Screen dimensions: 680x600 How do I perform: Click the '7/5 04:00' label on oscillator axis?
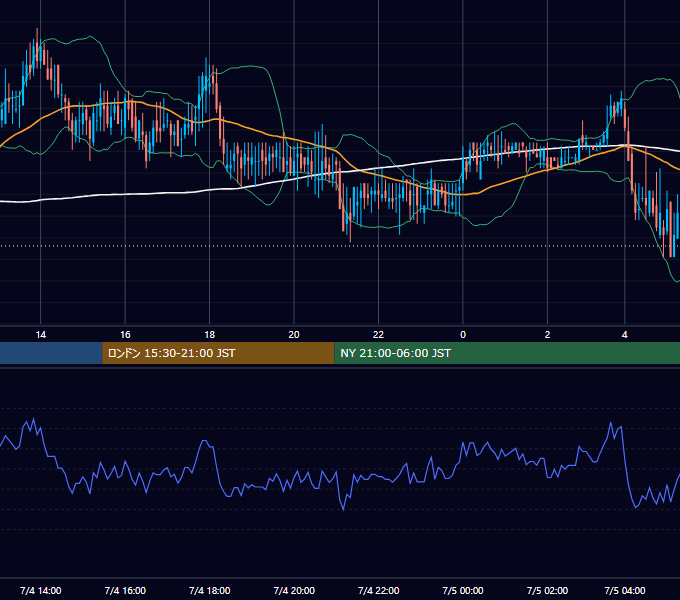pos(624,590)
